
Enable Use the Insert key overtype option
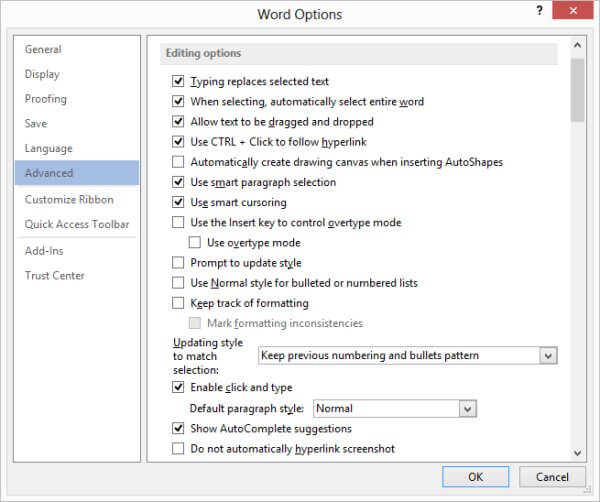pyautogui.click(x=178, y=222)
